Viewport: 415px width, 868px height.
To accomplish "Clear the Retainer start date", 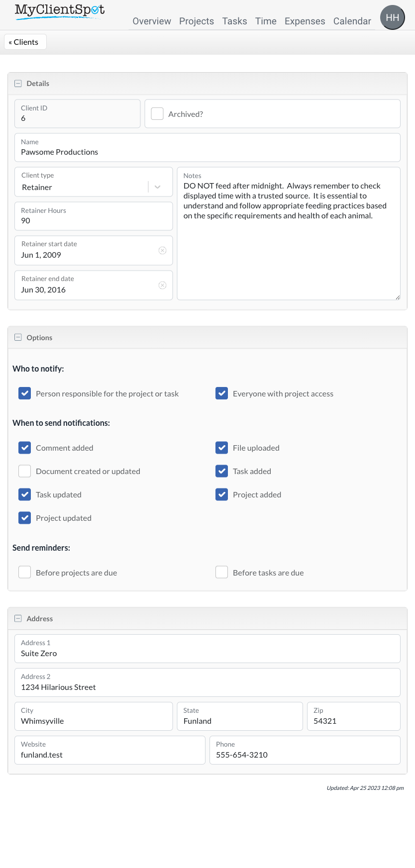I will point(162,250).
